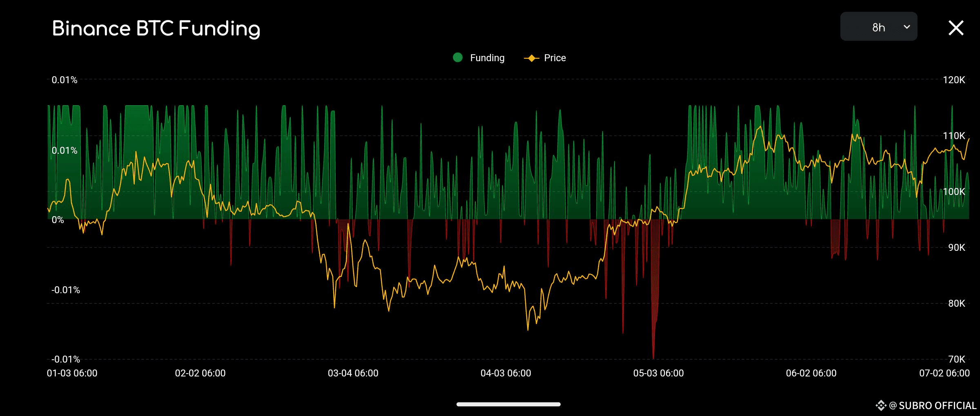Toggle the Price series in the legend
Viewport: 980px width, 416px height.
(545, 58)
